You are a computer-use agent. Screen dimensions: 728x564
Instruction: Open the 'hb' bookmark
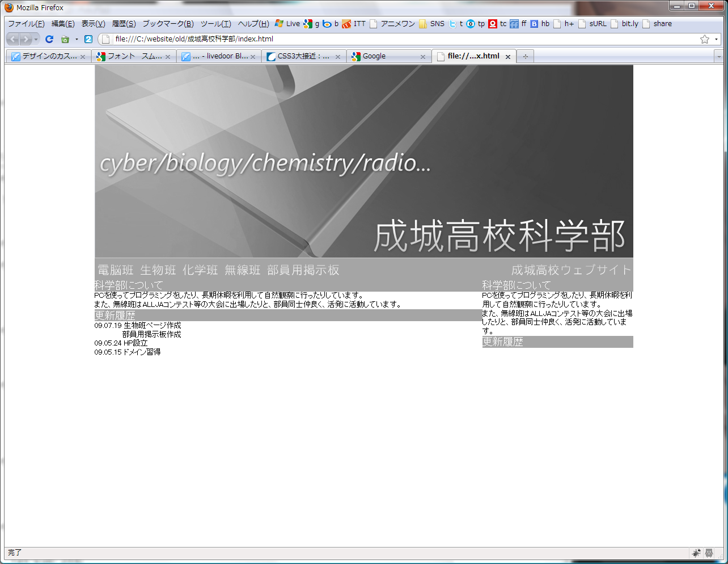point(540,24)
